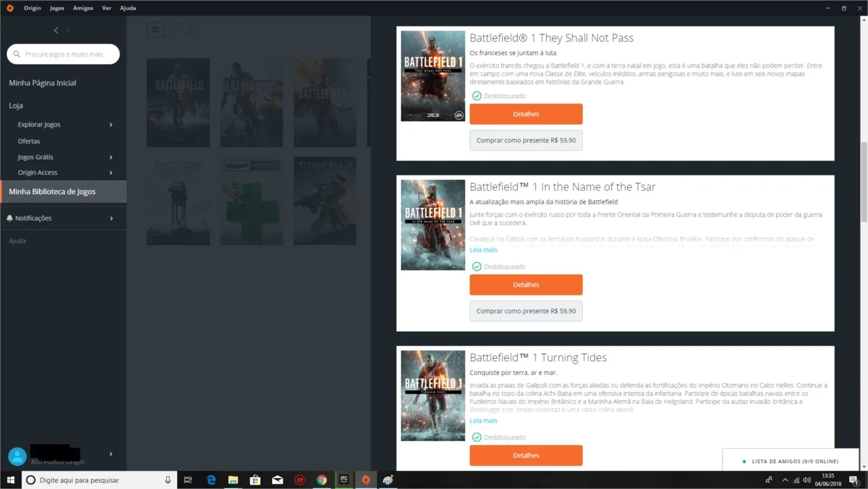Open Epic Games Launcher from the taskbar

click(343, 480)
